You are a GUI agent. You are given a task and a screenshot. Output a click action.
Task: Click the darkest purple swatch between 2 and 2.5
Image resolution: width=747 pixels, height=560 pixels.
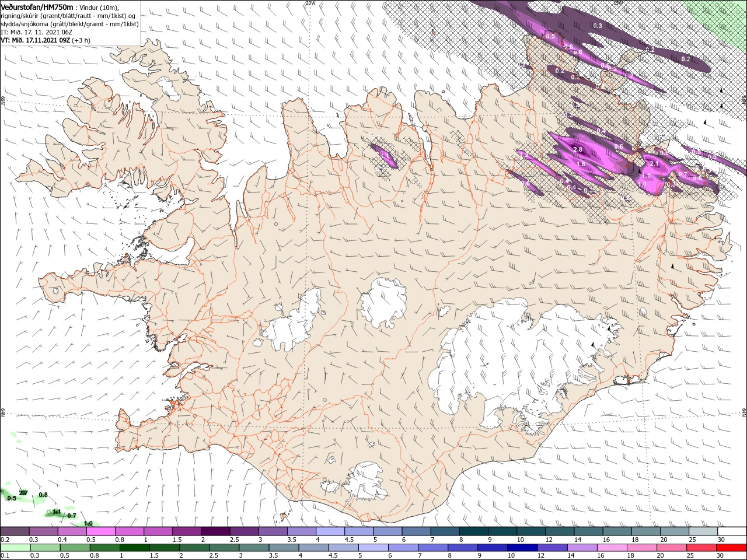[215, 531]
